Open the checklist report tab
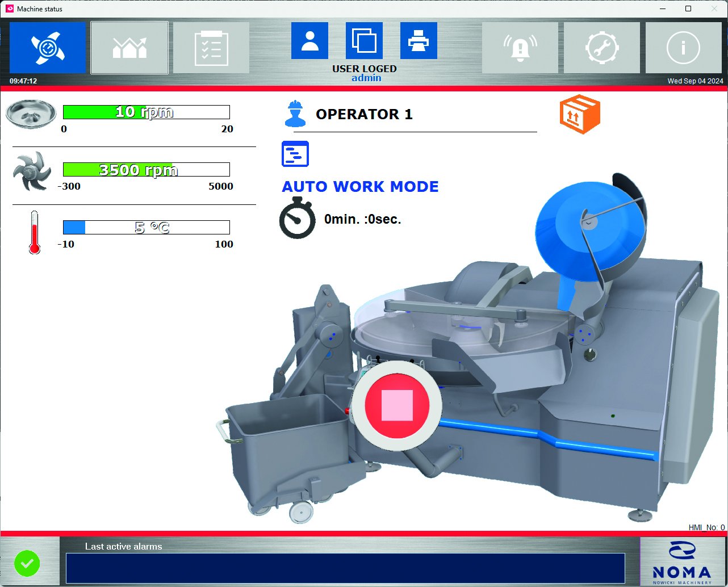The height and width of the screenshot is (587, 728). 211,48
